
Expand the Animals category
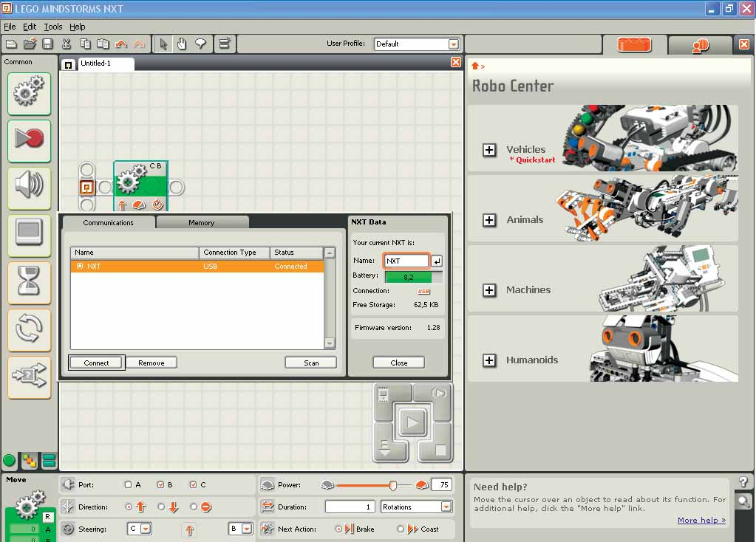pos(489,220)
